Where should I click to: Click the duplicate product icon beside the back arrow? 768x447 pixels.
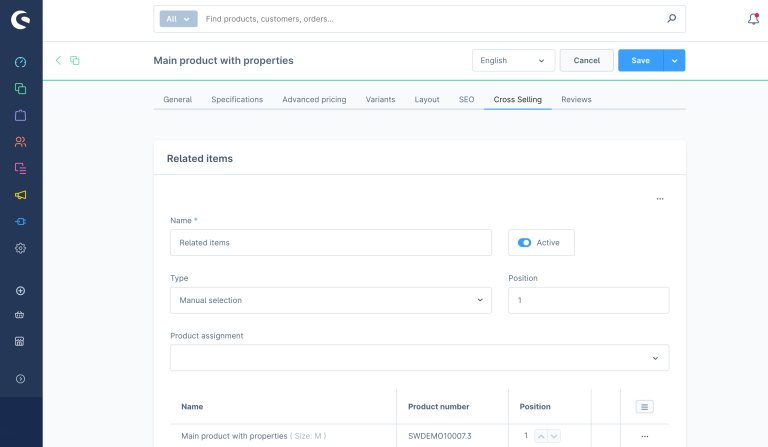tap(74, 60)
